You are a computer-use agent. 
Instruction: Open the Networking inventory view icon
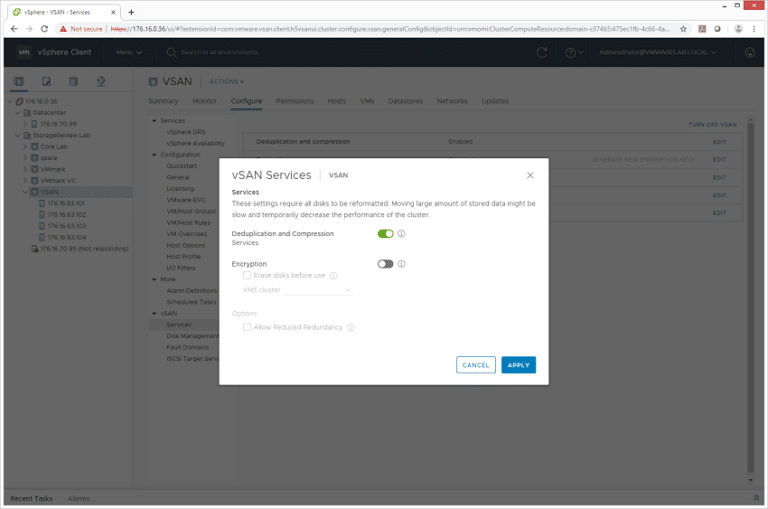[x=101, y=81]
